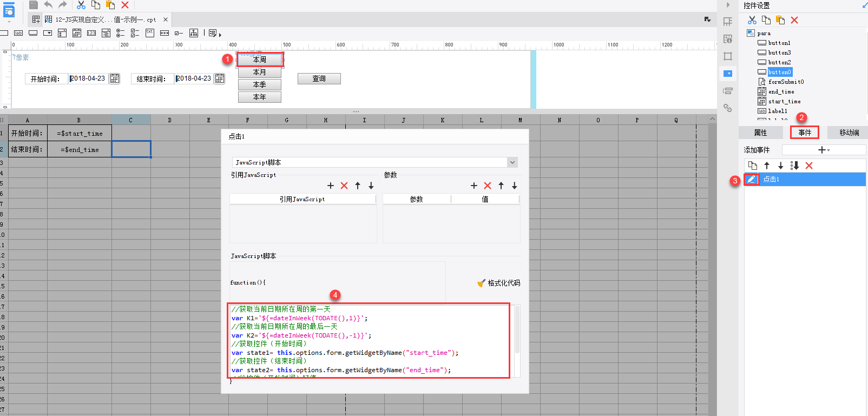Image resolution: width=868 pixels, height=416 pixels.
Task: Open the template preview icon at top-left
Action: click(x=9, y=11)
